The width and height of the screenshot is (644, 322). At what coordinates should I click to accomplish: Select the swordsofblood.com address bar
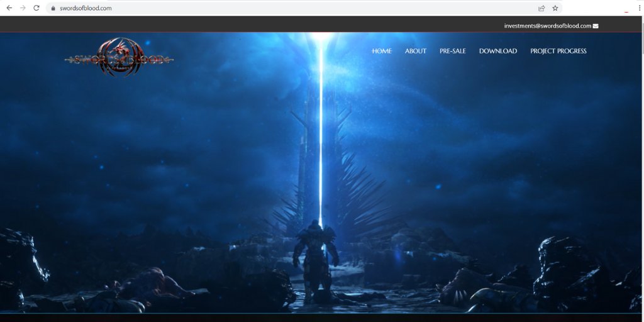point(304,8)
